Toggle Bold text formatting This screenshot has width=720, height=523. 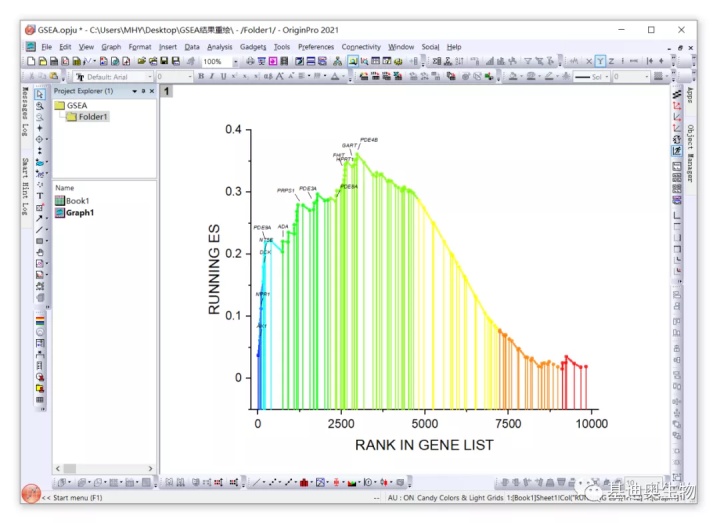click(x=201, y=76)
